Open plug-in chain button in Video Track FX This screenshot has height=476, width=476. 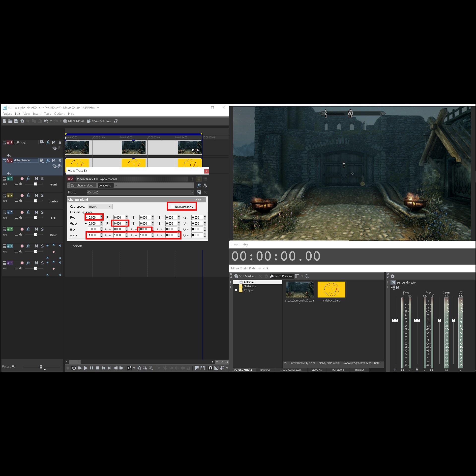(x=199, y=185)
